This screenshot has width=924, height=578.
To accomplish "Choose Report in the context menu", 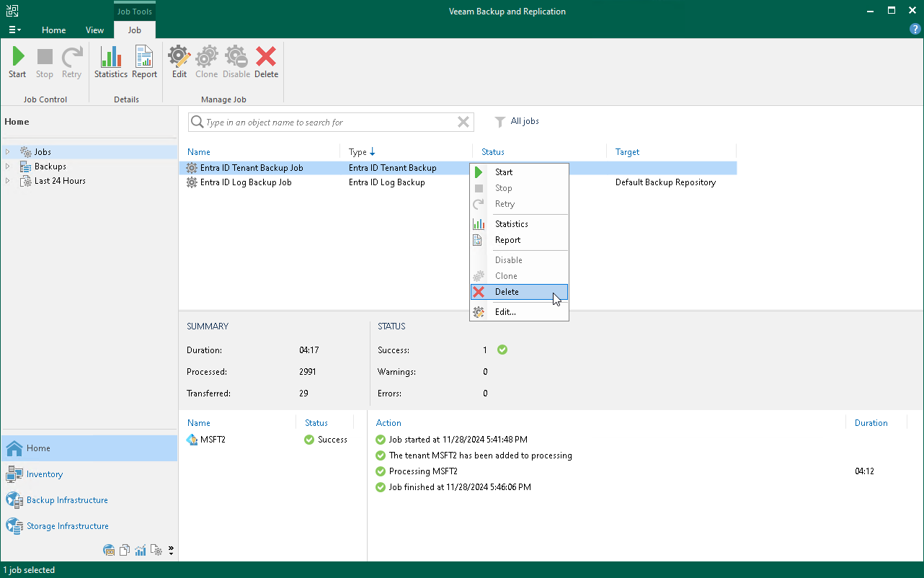I will click(x=519, y=240).
